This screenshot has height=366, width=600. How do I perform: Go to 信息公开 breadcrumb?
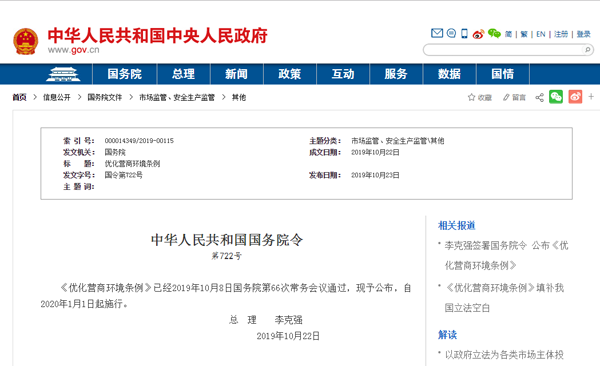tap(57, 97)
